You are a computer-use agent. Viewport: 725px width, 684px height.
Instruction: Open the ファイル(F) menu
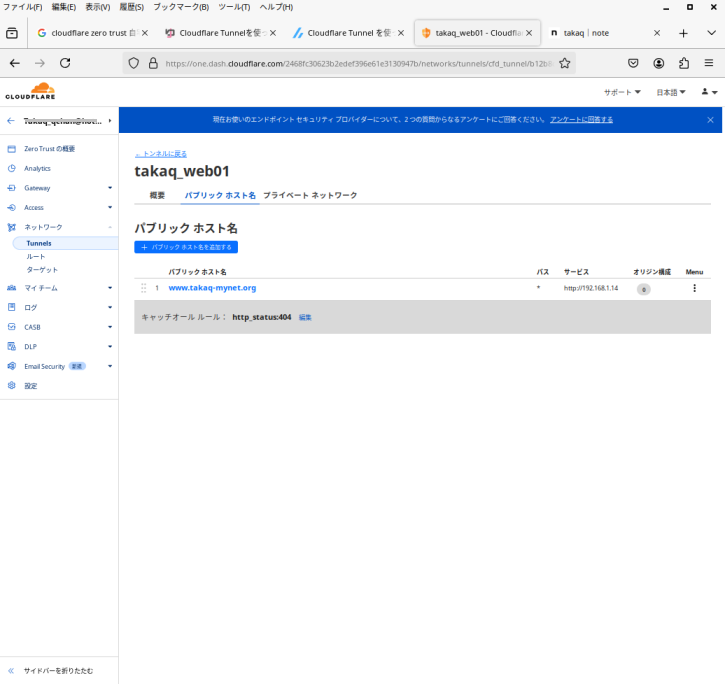(x=23, y=7)
